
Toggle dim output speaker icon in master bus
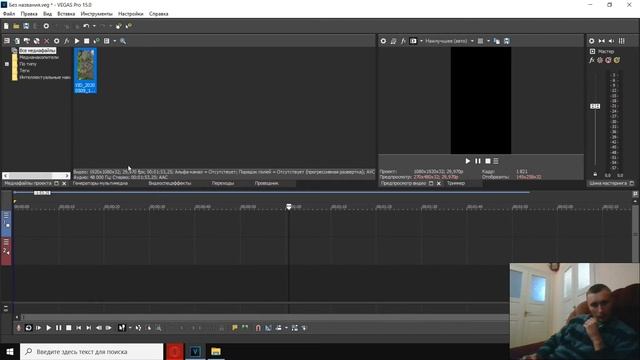tap(611, 41)
